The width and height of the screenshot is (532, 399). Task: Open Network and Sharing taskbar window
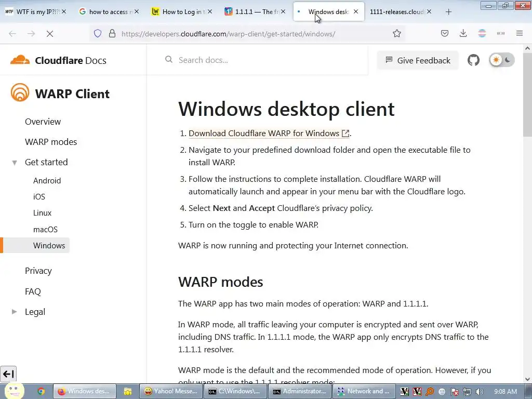[x=364, y=391]
